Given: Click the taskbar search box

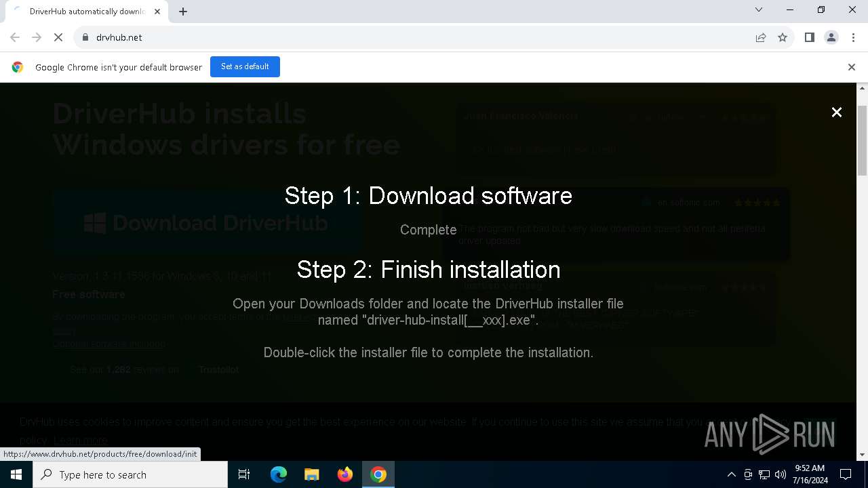Looking at the screenshot, I should coord(130,474).
